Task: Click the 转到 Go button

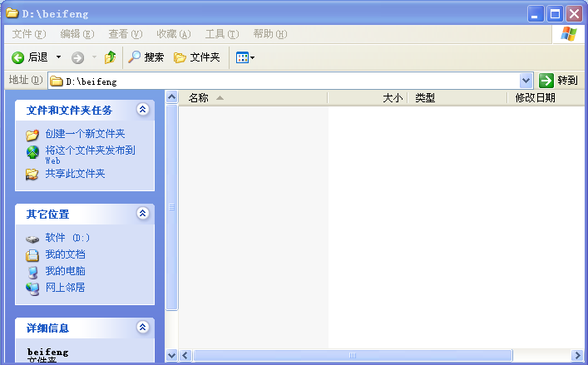Action: (558, 81)
